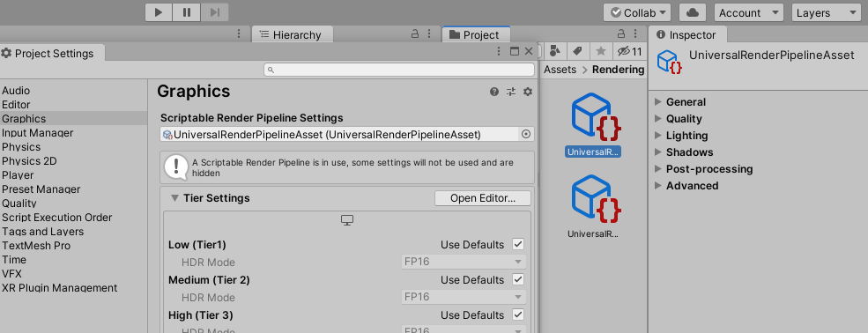
Task: Open Search by Type filter in Project
Action: point(555,51)
